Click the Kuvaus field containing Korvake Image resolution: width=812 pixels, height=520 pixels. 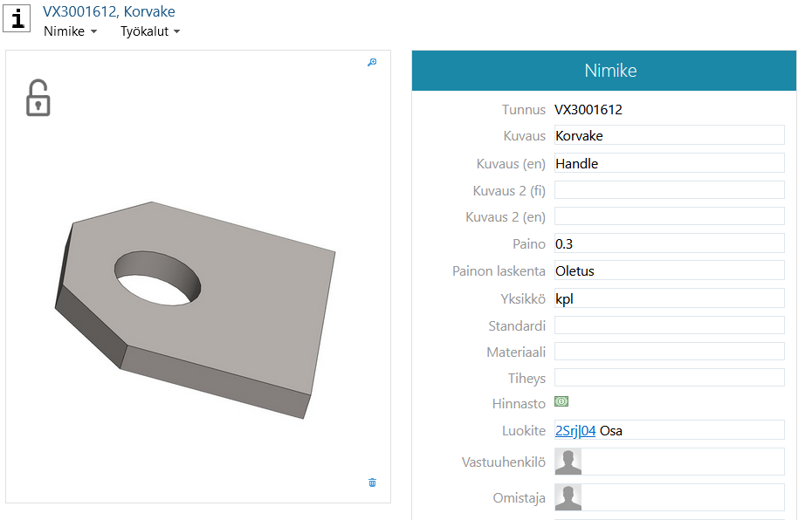669,135
